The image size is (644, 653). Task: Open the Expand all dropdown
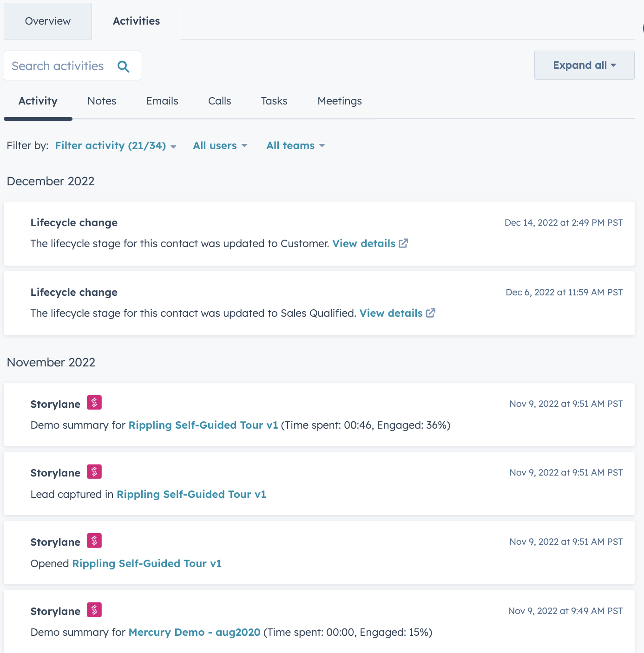click(x=584, y=65)
